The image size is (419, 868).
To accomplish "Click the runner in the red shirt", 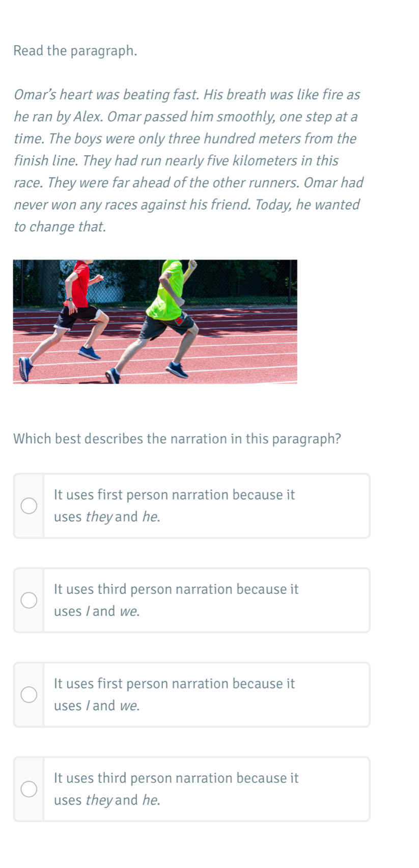I will coord(69,318).
